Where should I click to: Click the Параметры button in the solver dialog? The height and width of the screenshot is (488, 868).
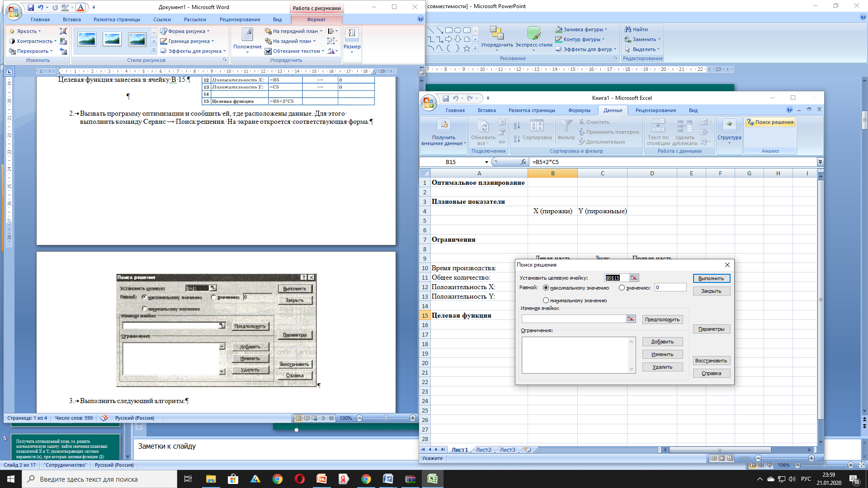[x=711, y=329]
